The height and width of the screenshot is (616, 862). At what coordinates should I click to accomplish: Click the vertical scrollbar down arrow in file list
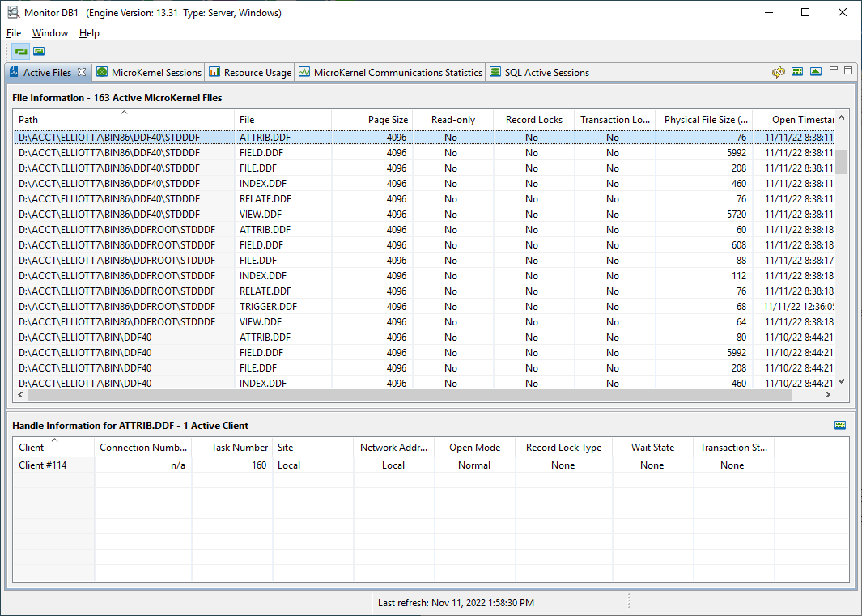pyautogui.click(x=841, y=381)
